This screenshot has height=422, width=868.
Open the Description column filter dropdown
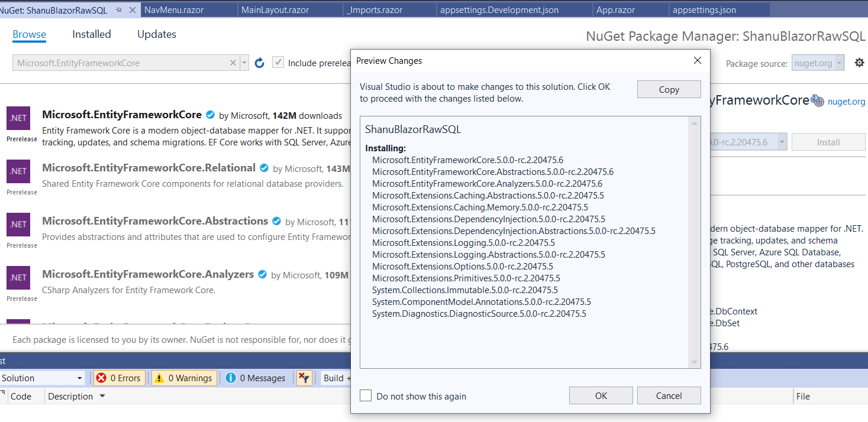coord(102,396)
